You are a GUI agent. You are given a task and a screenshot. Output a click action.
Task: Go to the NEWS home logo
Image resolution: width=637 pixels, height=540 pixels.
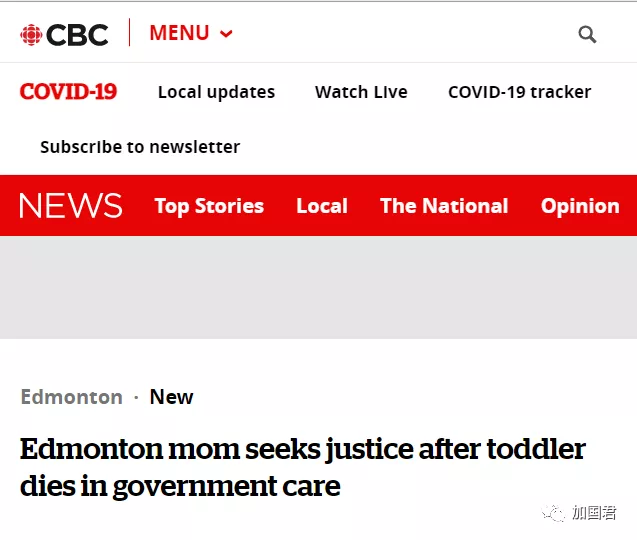point(70,206)
